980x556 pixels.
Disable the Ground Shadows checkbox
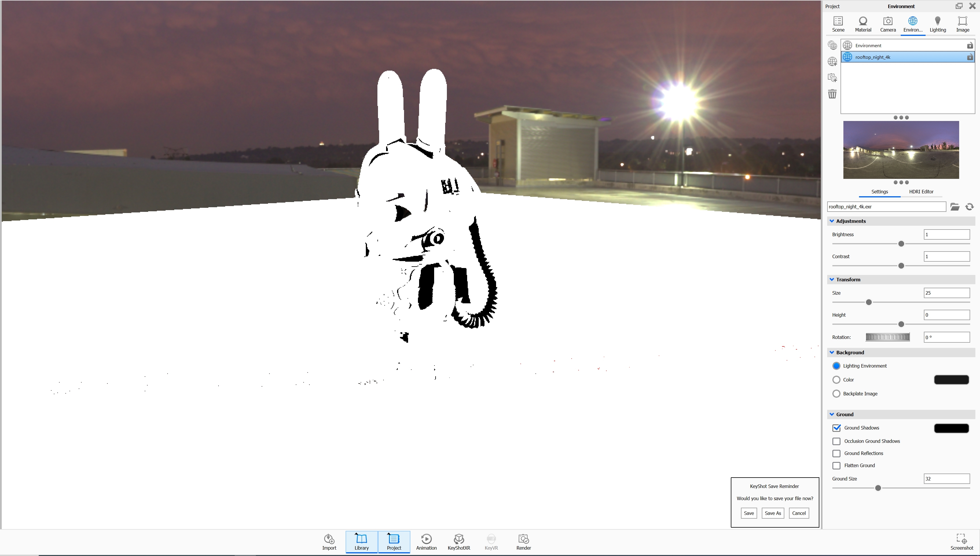836,428
